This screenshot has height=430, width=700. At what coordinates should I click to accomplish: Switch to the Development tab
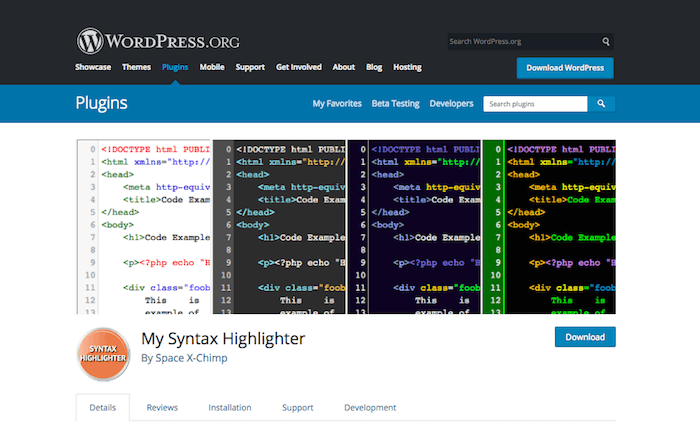coord(370,407)
